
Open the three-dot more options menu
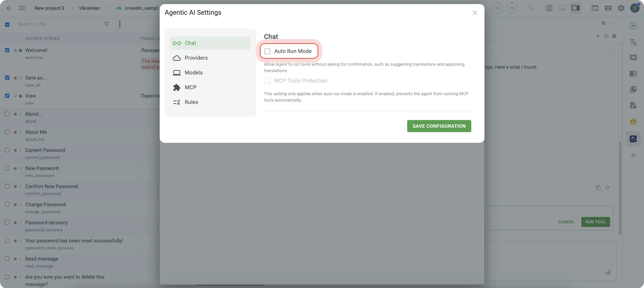pos(120,24)
